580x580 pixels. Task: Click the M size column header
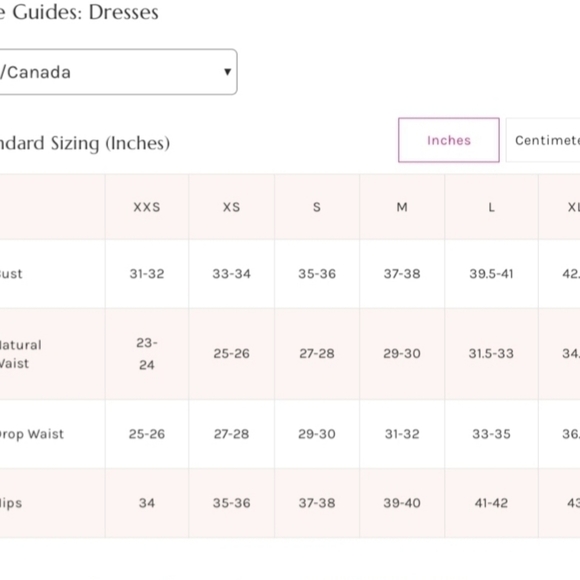point(402,207)
